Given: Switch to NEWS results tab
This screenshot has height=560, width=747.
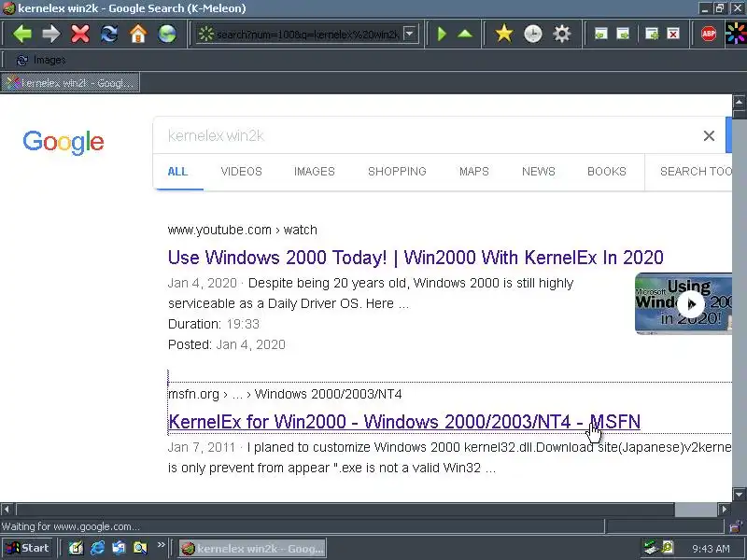Looking at the screenshot, I should [539, 172].
